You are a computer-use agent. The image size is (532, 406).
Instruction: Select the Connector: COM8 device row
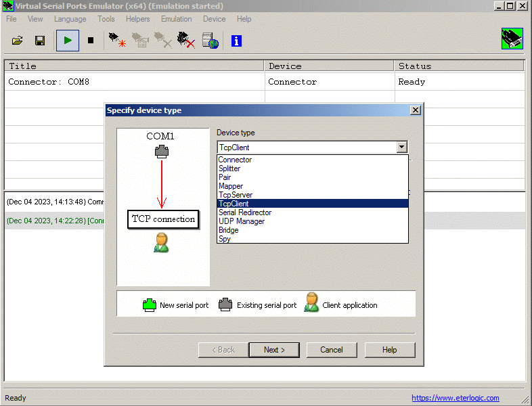click(135, 82)
